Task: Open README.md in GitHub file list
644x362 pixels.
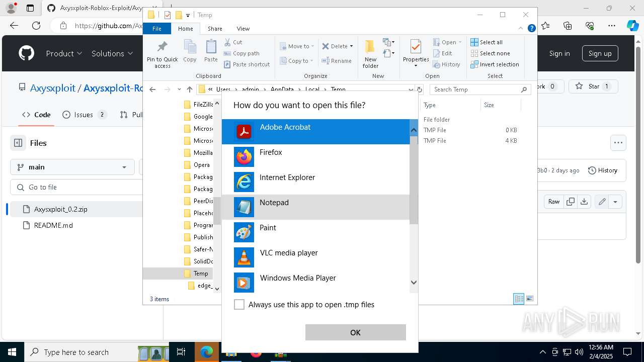Action: 53,225
